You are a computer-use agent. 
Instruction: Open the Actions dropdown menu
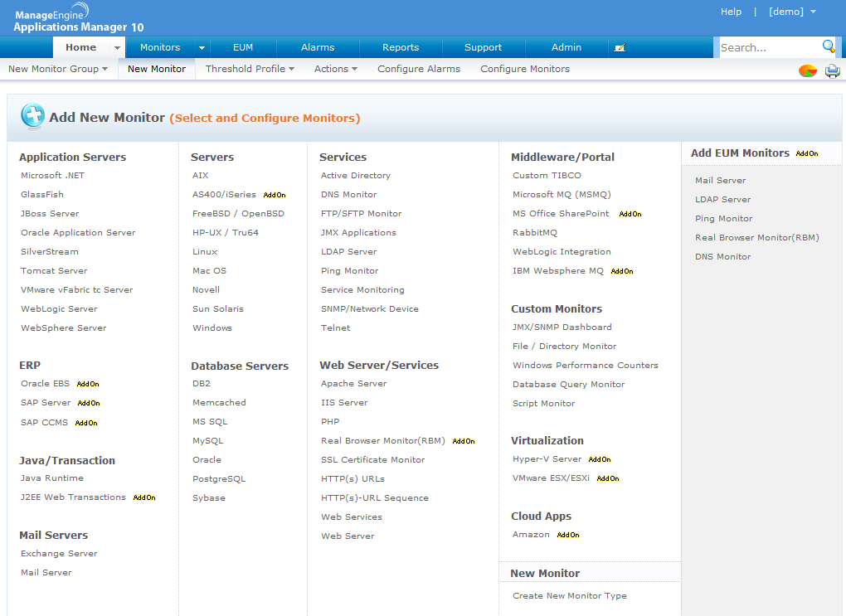[336, 69]
